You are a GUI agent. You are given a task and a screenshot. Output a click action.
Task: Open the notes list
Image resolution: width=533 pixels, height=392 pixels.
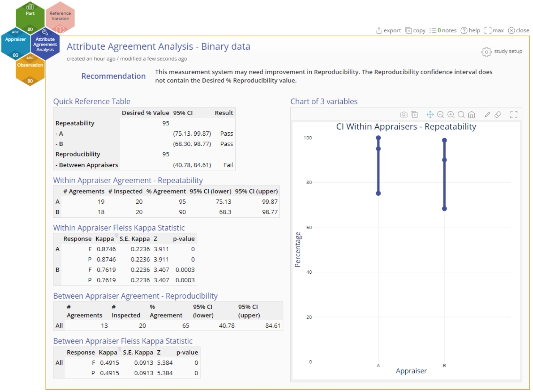(x=443, y=30)
